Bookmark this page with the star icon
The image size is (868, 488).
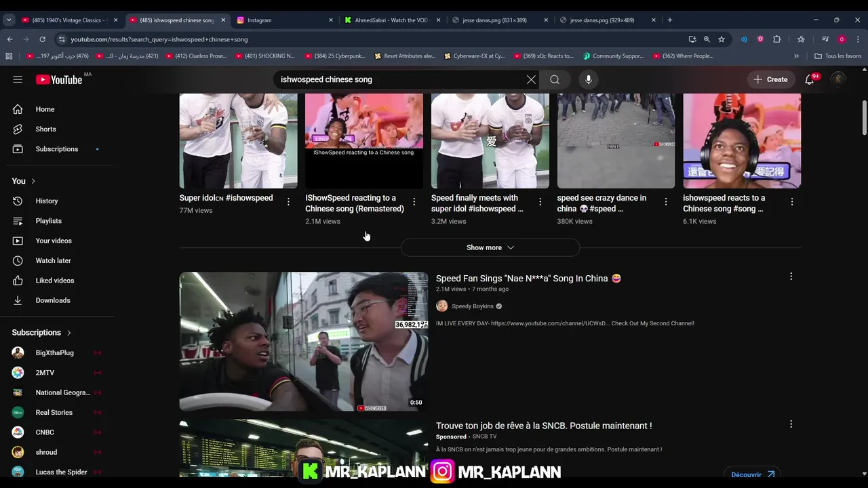click(x=722, y=39)
